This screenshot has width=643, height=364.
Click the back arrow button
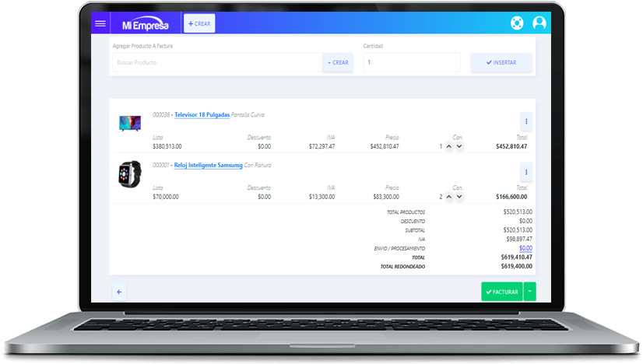pyautogui.click(x=119, y=292)
